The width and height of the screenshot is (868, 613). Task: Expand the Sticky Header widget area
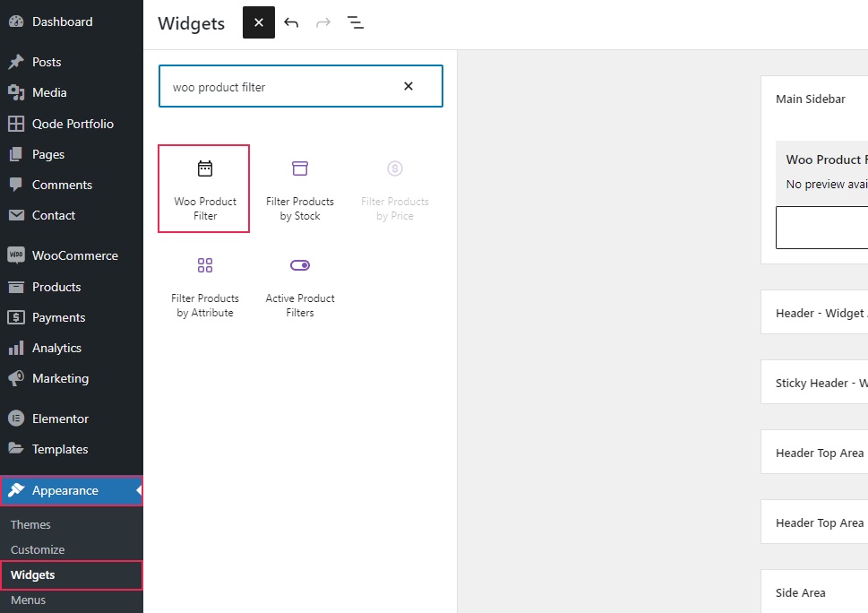tap(814, 384)
